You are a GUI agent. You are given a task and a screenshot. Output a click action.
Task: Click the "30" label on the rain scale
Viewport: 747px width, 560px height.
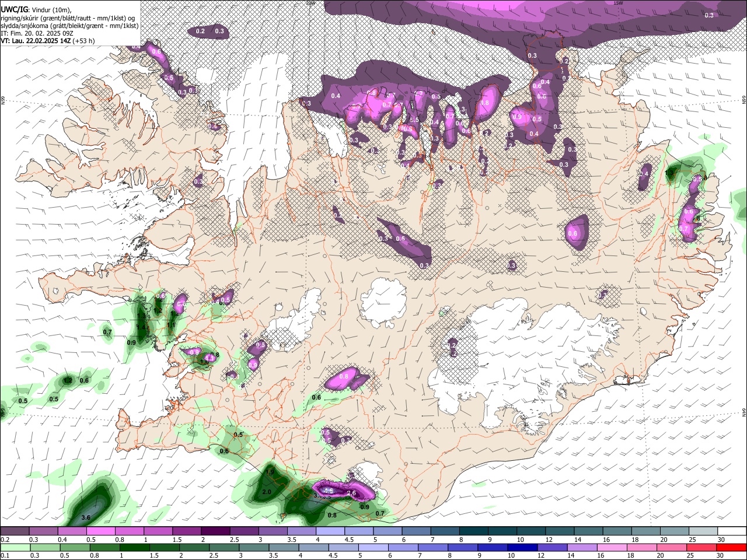tap(721, 556)
